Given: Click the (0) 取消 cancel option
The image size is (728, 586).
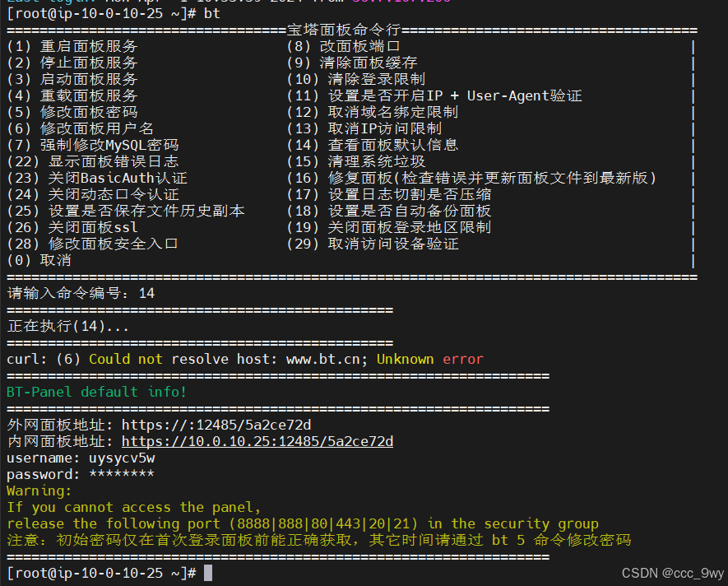Looking at the screenshot, I should [39, 260].
